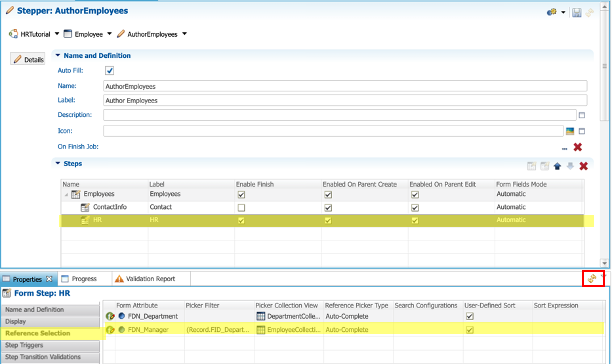Toggle Enabled On Parent Edit for ContactInfo

tap(415, 208)
